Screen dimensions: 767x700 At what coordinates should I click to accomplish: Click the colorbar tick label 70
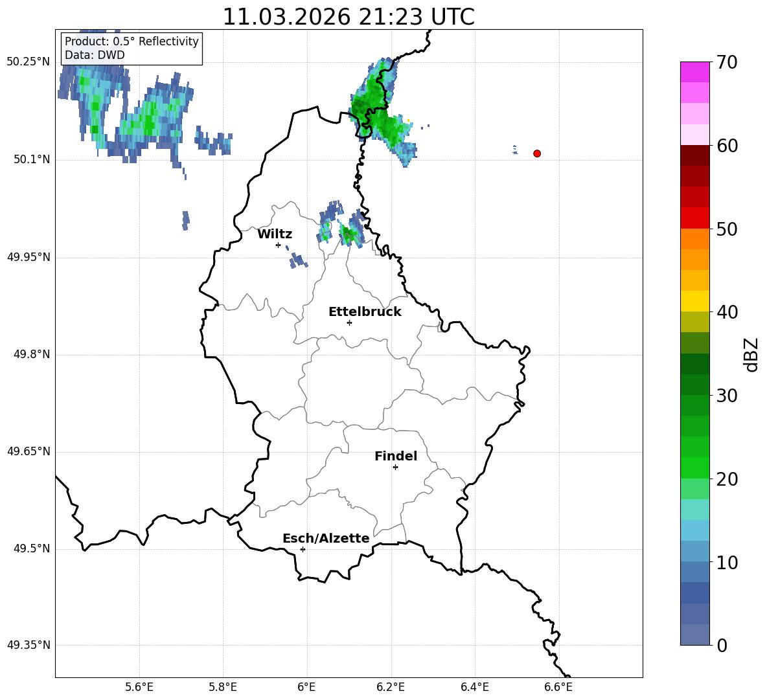[727, 62]
